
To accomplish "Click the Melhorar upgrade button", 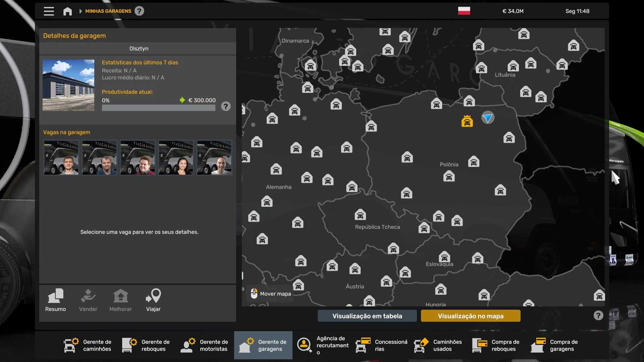I will [120, 300].
